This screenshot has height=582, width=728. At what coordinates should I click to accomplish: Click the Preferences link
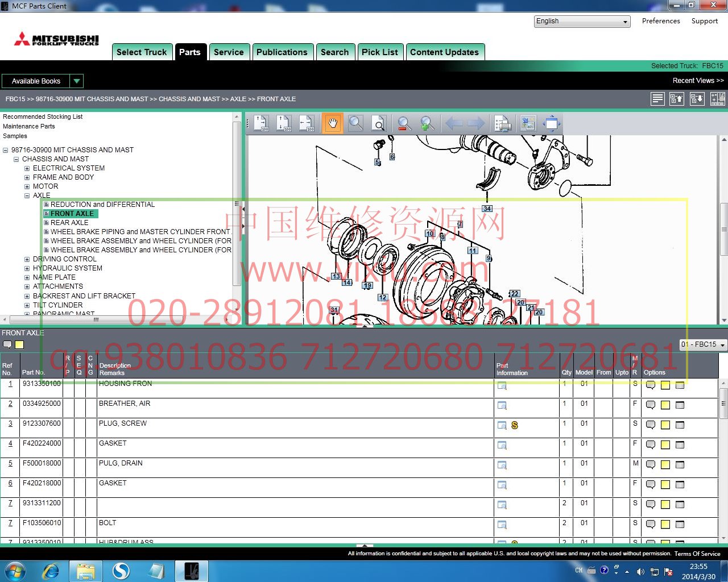tap(661, 21)
